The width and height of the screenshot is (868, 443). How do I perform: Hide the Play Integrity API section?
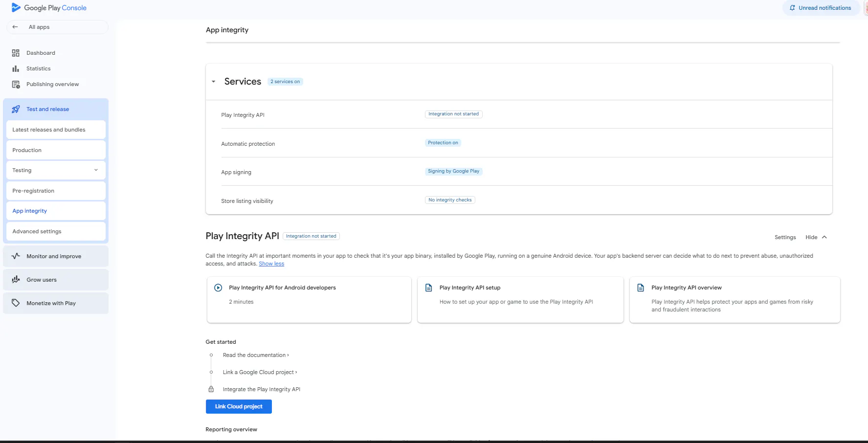(816, 237)
